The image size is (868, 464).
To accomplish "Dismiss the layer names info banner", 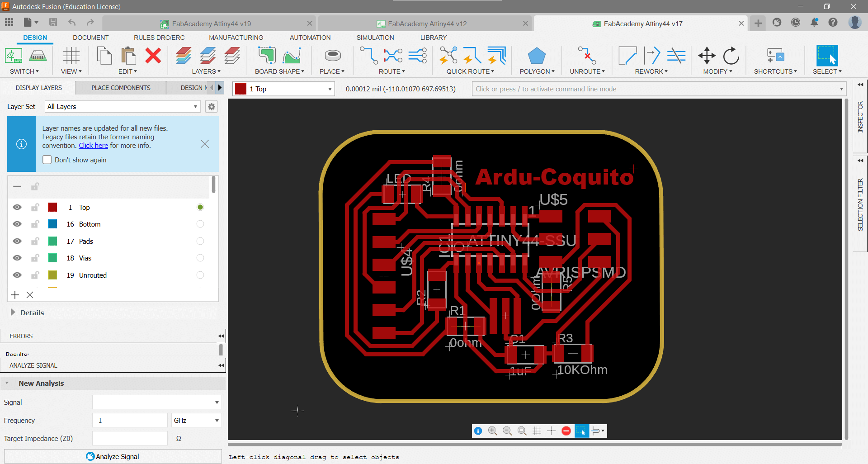I will 205,144.
